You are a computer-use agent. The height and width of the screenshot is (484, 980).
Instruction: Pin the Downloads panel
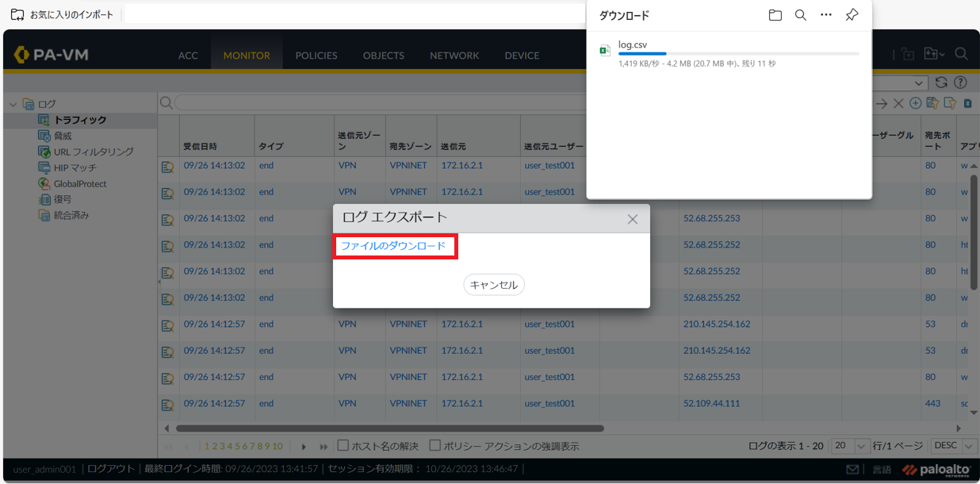click(x=852, y=15)
